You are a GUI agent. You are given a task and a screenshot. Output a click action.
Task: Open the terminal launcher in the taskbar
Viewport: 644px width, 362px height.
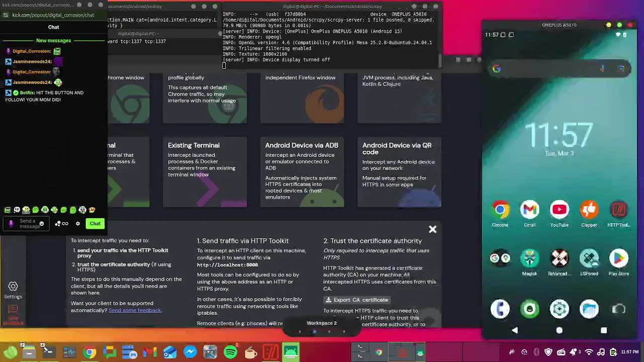click(x=49, y=352)
